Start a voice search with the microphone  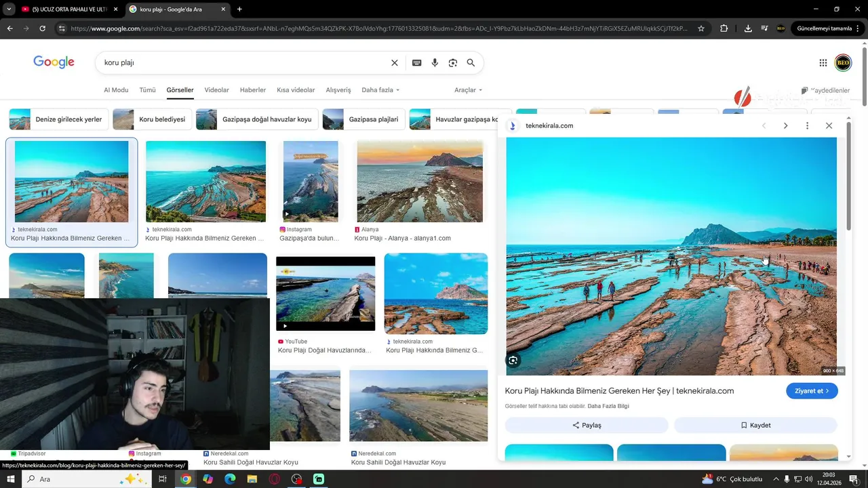point(435,62)
